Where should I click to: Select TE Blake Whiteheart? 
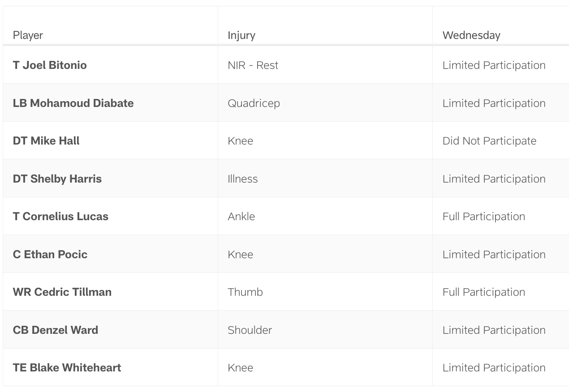pos(67,368)
